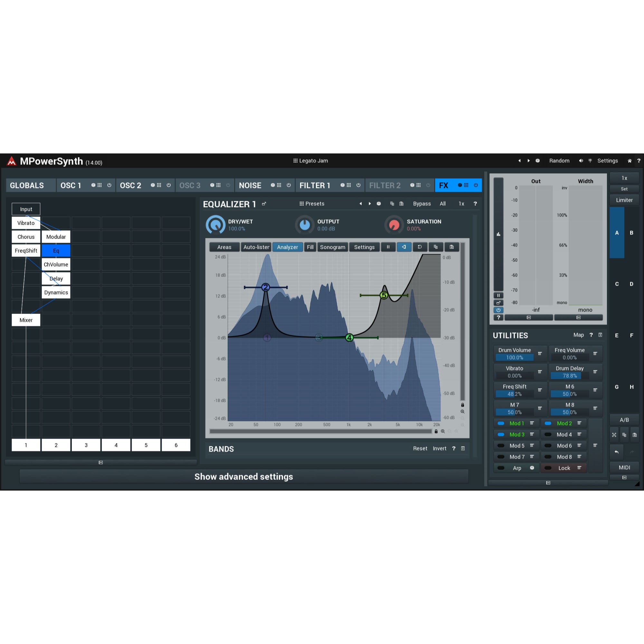Open the Equalizer 1 Presets menu
The width and height of the screenshot is (644, 644).
[x=312, y=204]
